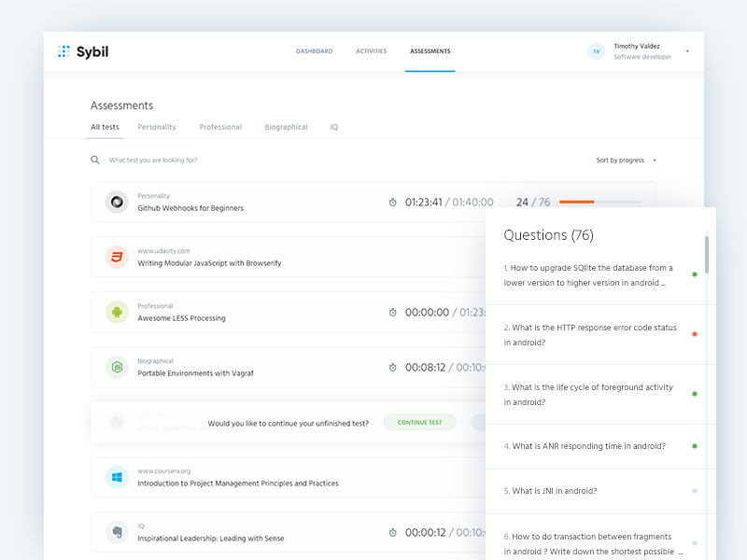
Task: Open the Sort by progress dropdown
Action: click(x=627, y=161)
